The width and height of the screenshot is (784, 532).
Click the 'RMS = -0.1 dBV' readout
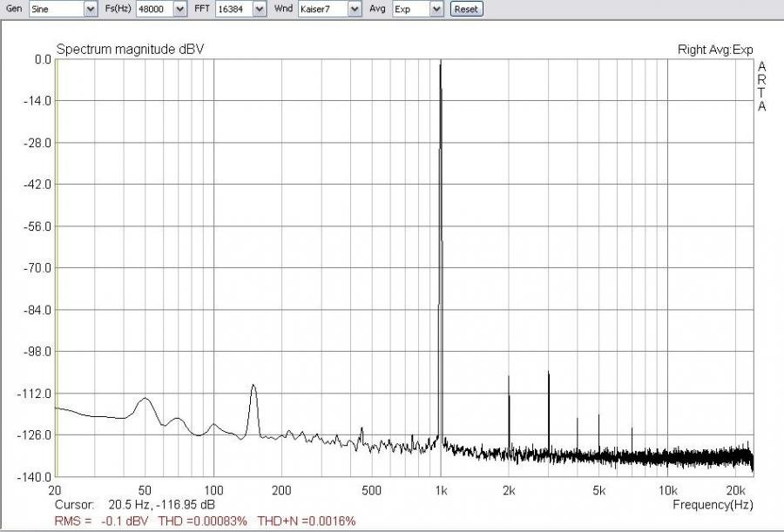click(101, 521)
